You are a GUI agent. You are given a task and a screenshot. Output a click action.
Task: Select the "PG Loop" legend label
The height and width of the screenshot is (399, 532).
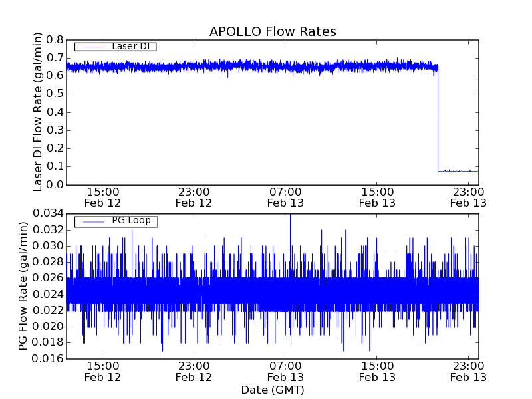[x=131, y=221]
